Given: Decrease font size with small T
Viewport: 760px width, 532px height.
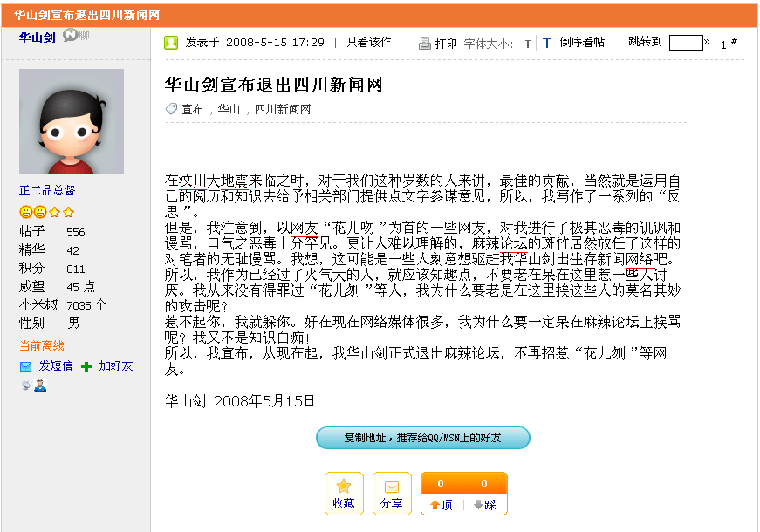Looking at the screenshot, I should click(527, 44).
